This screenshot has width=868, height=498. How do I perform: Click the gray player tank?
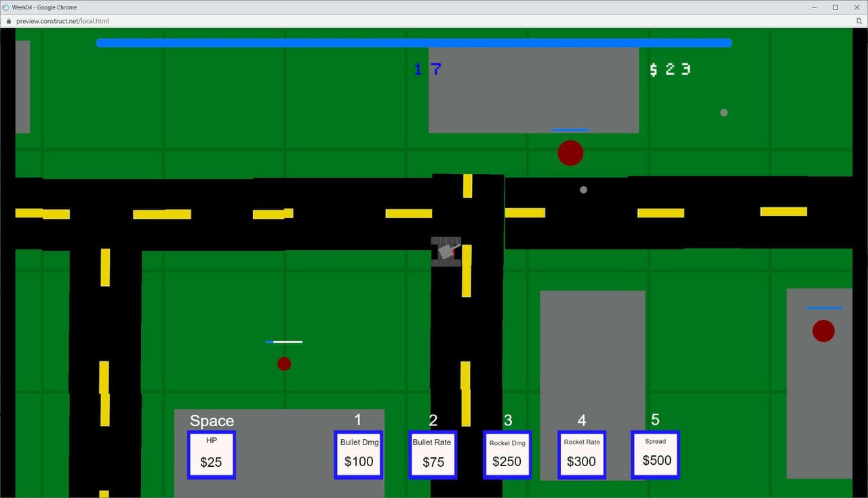(447, 252)
